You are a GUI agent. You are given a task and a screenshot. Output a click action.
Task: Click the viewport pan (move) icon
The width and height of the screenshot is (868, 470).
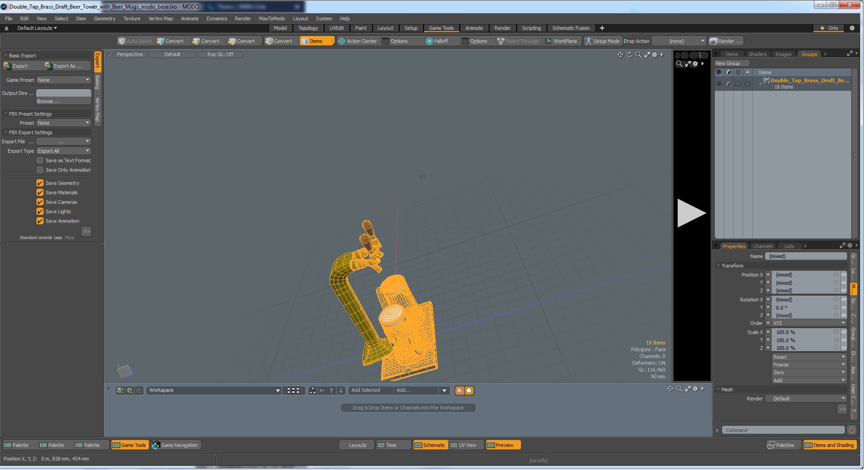click(x=620, y=55)
